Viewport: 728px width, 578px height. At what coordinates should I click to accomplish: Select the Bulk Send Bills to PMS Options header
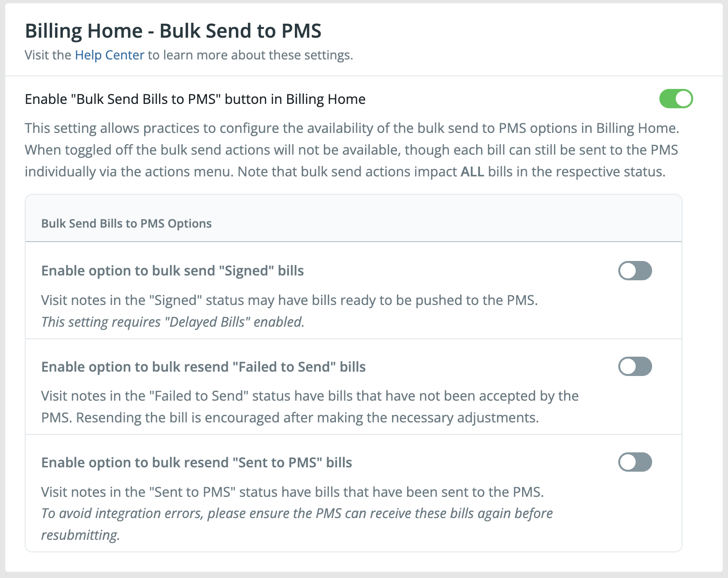[127, 223]
